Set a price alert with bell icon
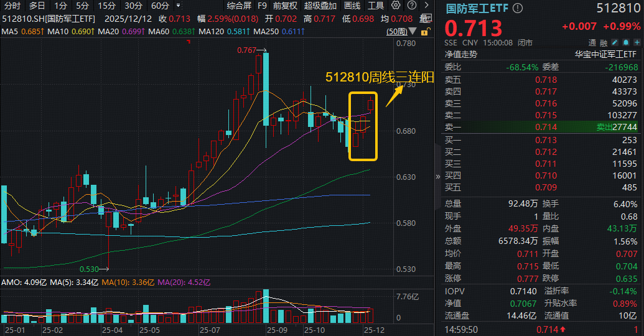Image resolution: width=644 pixels, height=336 pixels. [x=627, y=43]
